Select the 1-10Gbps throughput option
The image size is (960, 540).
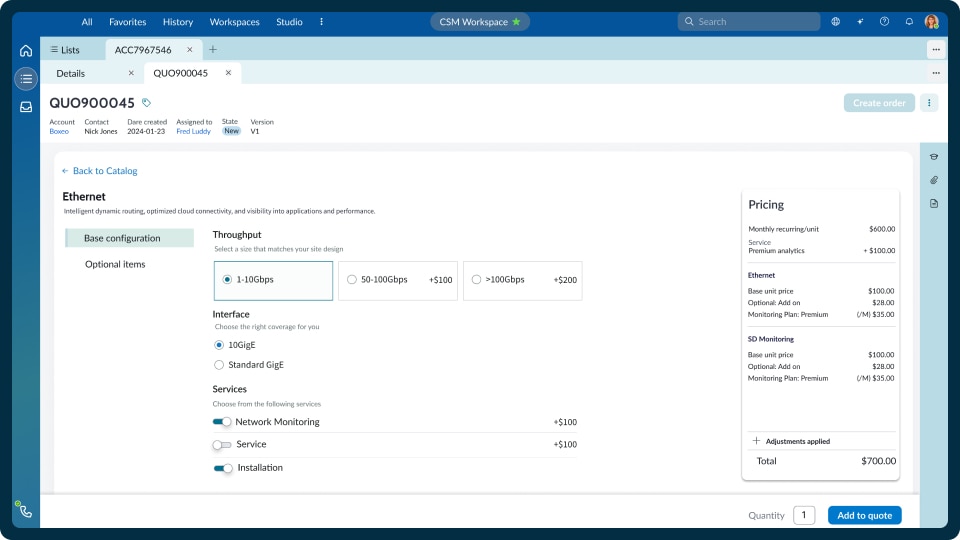273,280
